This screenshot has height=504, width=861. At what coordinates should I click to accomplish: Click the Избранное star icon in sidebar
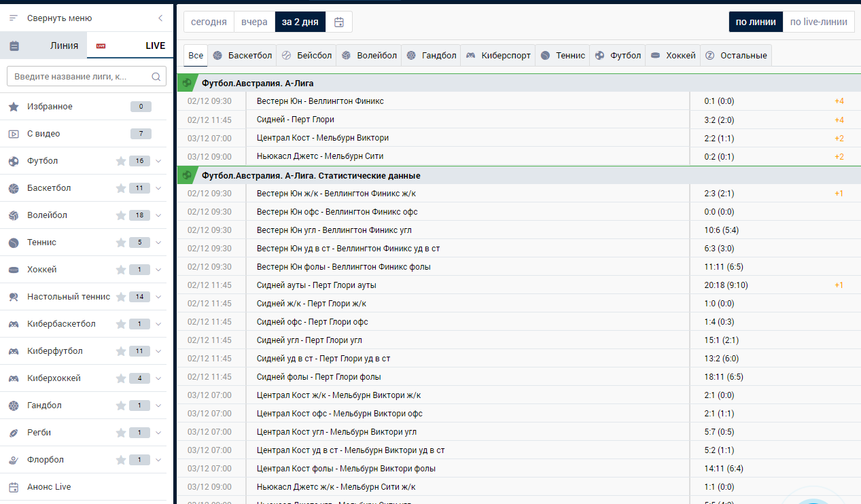pos(14,107)
